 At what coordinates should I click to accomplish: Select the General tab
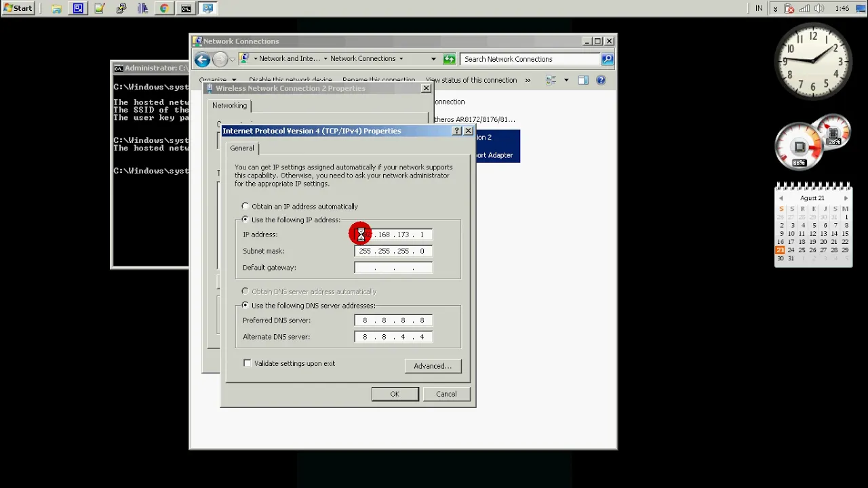tap(242, 148)
